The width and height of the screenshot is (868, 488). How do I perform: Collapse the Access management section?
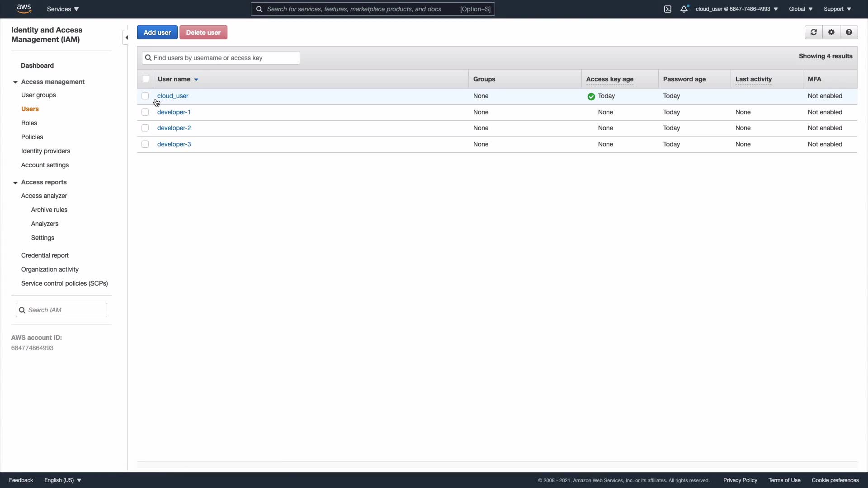(15, 82)
